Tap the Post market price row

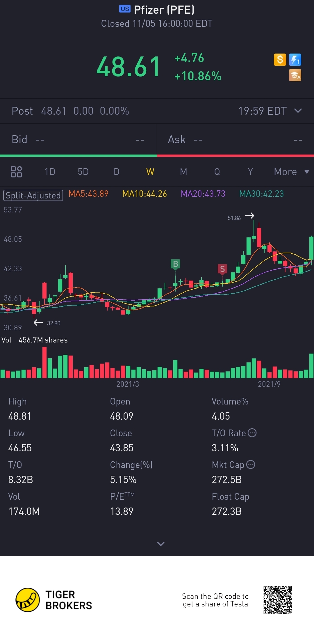click(x=157, y=111)
